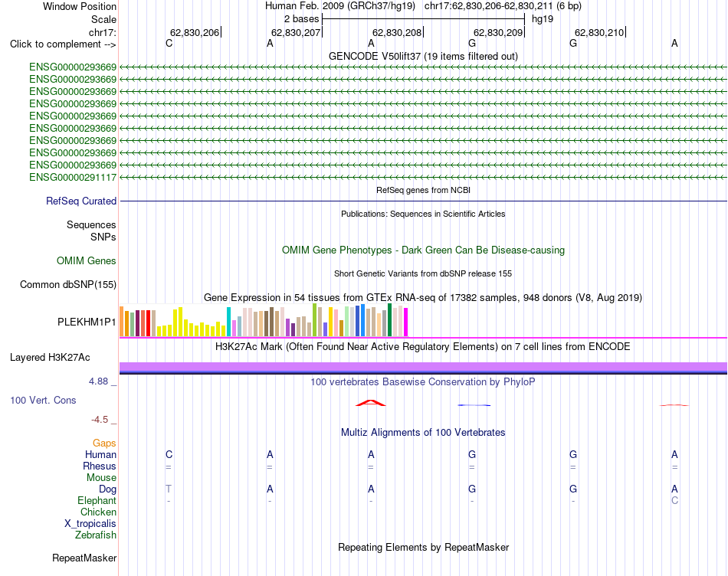Viewport: 728px width, 576px height.
Task: Click the "Click to complement -->" label
Action: [x=63, y=44]
